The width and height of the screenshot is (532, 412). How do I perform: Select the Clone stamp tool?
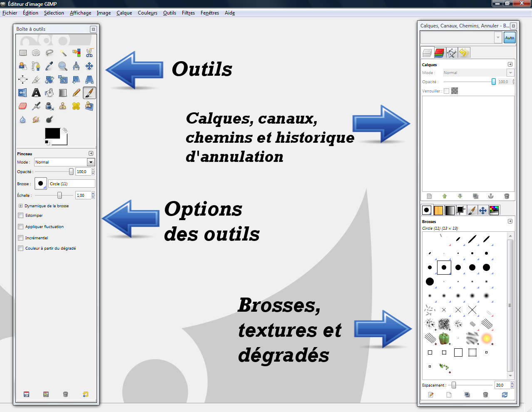click(63, 106)
